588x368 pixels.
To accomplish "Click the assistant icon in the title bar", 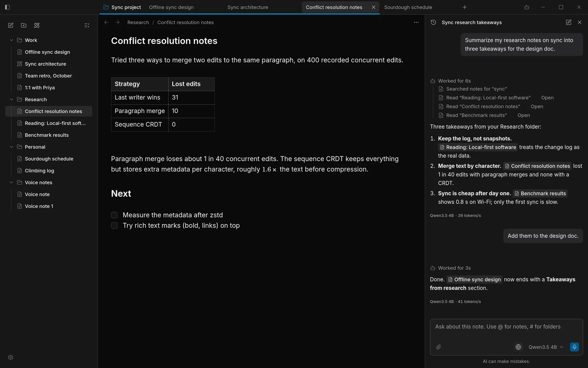I will pyautogui.click(x=527, y=7).
